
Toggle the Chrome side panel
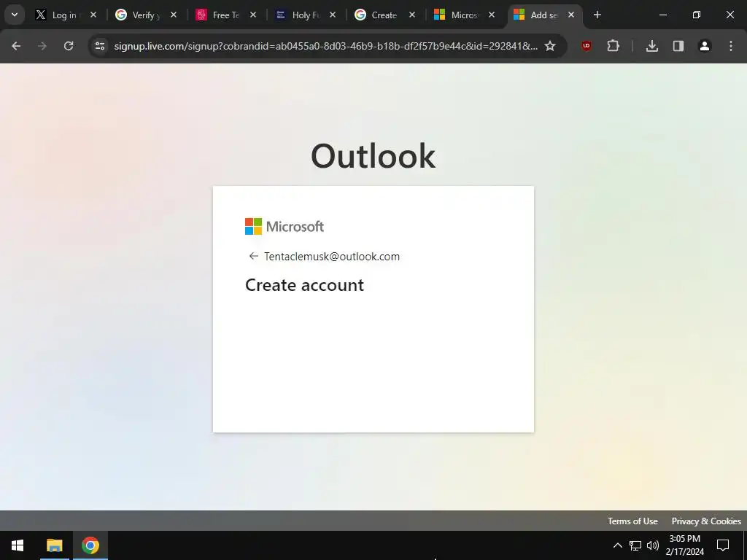coord(678,46)
